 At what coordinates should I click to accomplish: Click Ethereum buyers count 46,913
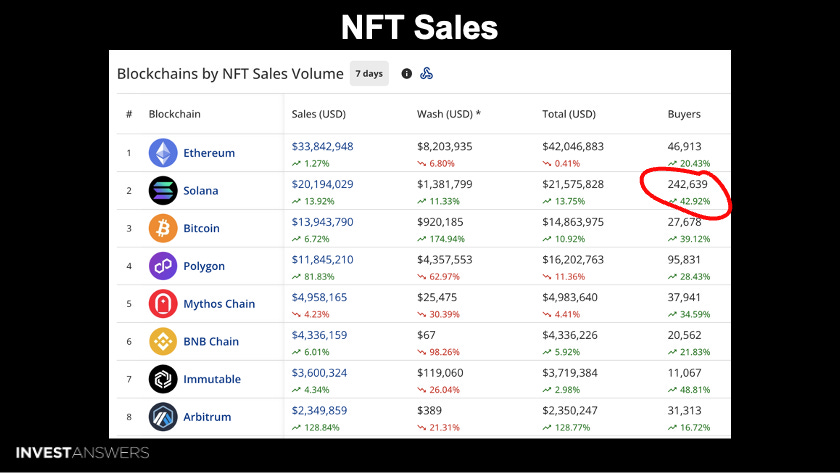684,146
